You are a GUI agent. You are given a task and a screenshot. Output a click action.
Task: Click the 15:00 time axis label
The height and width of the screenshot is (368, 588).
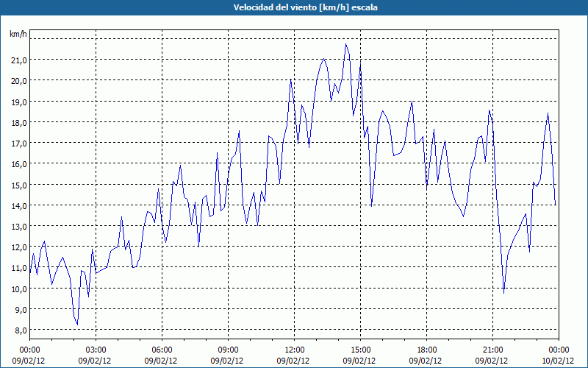(360, 350)
